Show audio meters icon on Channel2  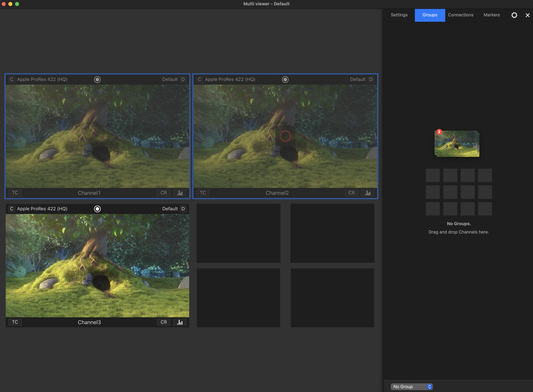(x=368, y=193)
